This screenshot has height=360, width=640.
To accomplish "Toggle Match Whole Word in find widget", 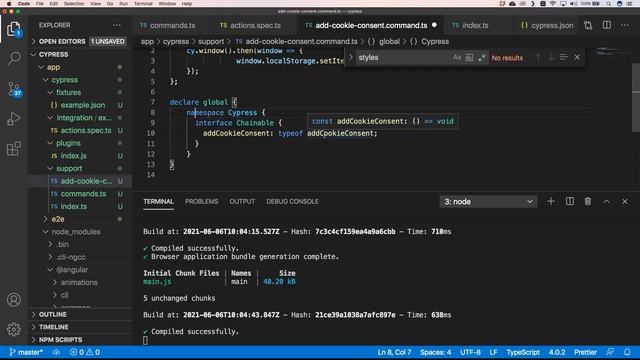I will (469, 58).
